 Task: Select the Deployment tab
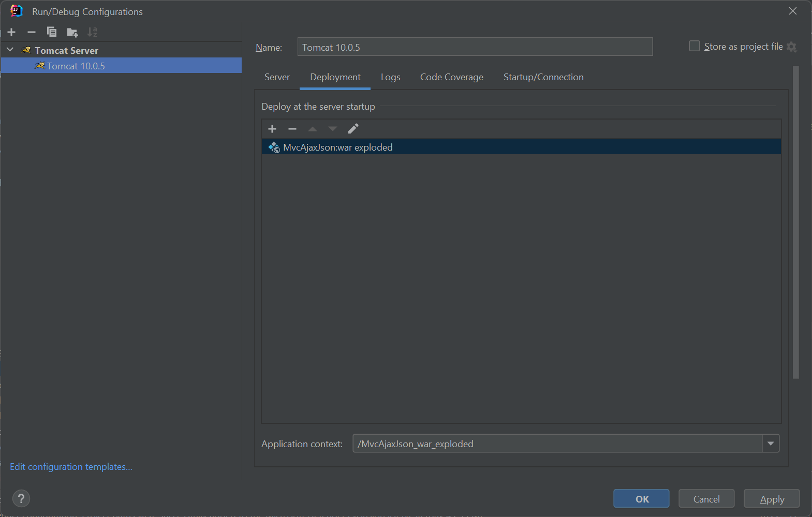(335, 77)
